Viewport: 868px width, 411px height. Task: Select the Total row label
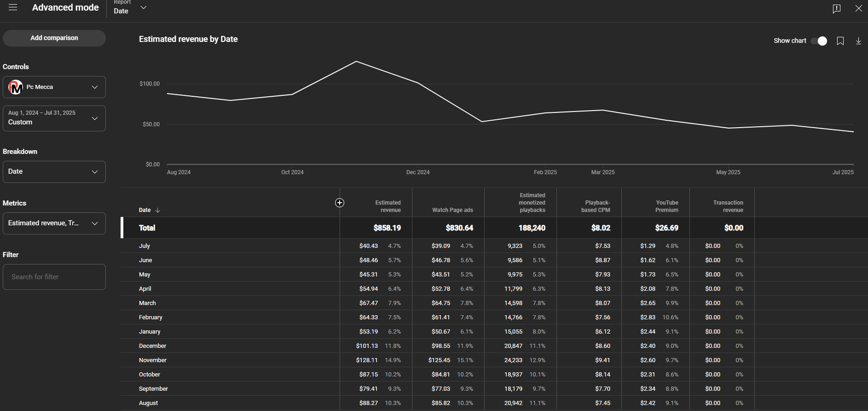[147, 228]
